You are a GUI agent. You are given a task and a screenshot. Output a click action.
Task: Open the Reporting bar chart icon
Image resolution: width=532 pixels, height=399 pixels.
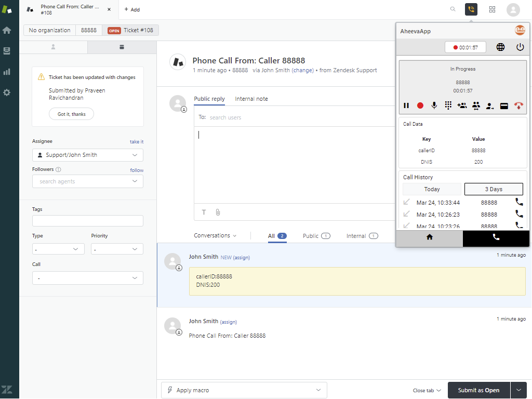(x=7, y=72)
